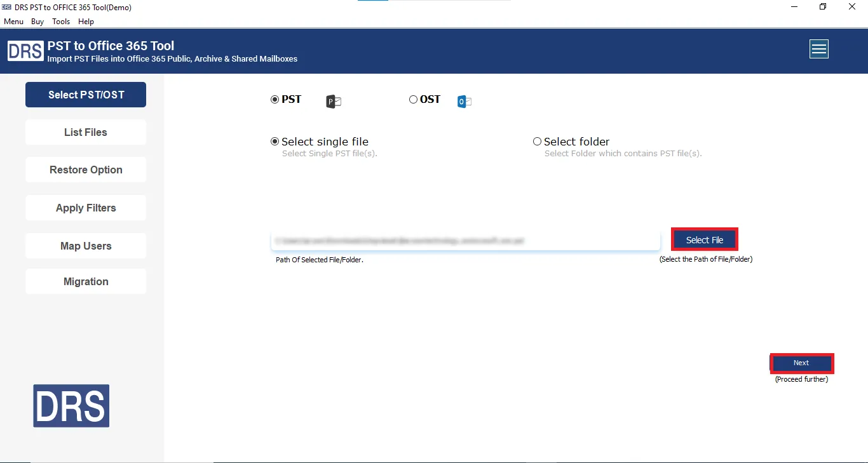Screen dimensions: 868x463
Task: Click 'Select Single PST file(s).' description
Action: (330, 154)
